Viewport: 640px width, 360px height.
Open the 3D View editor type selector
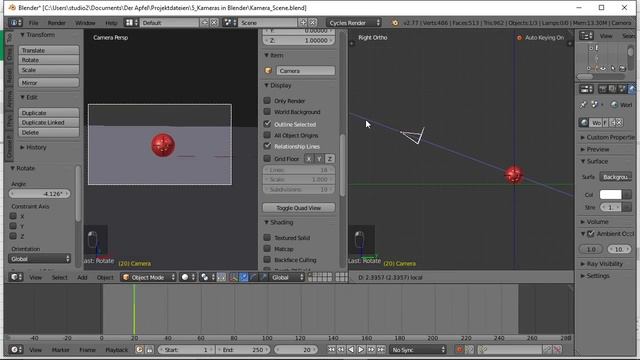(16, 277)
